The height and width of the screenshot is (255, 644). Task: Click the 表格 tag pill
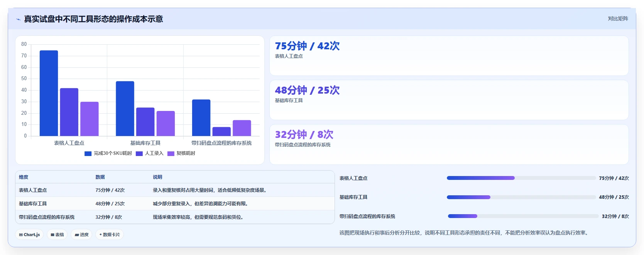click(x=57, y=235)
